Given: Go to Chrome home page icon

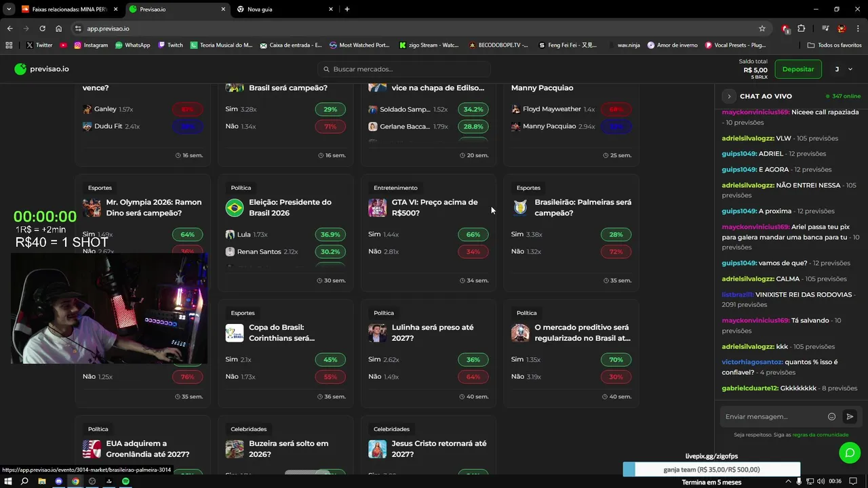Looking at the screenshot, I should point(58,28).
